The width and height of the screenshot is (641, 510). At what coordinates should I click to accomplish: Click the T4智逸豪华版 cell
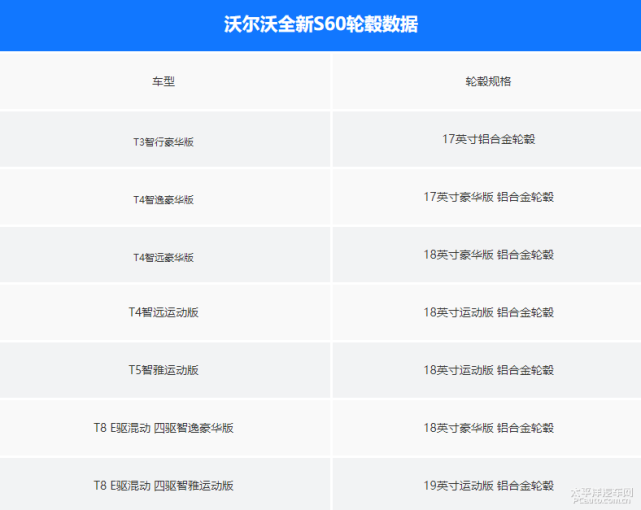tap(164, 199)
